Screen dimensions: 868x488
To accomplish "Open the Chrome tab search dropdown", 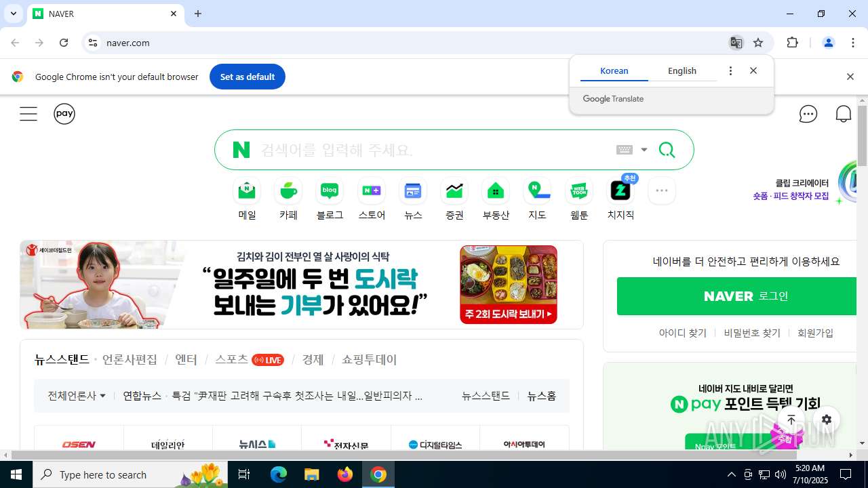I will [14, 14].
